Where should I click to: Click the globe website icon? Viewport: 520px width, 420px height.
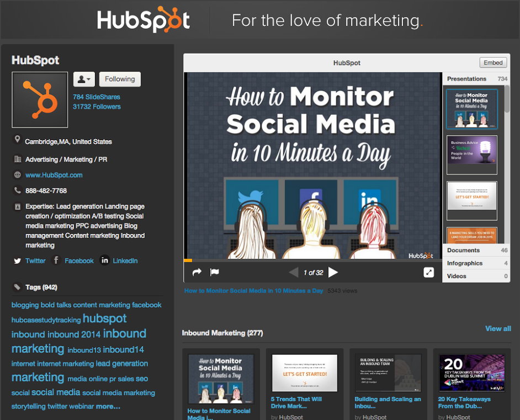pyautogui.click(x=18, y=175)
